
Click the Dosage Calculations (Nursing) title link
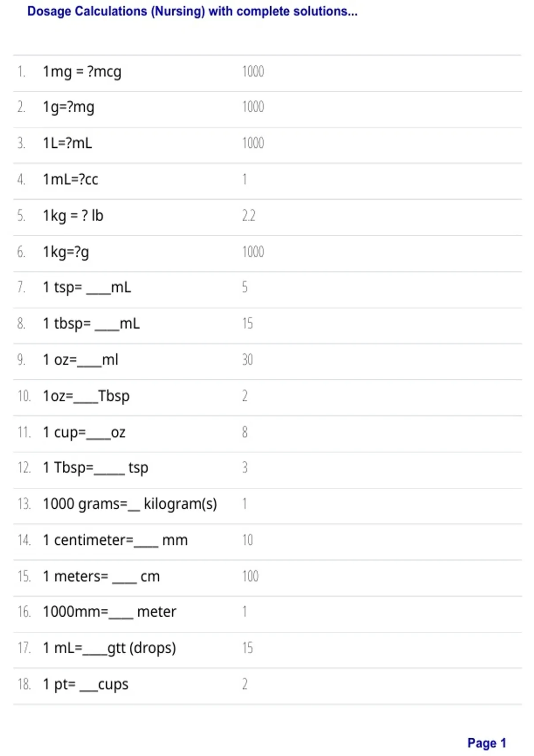click(192, 12)
